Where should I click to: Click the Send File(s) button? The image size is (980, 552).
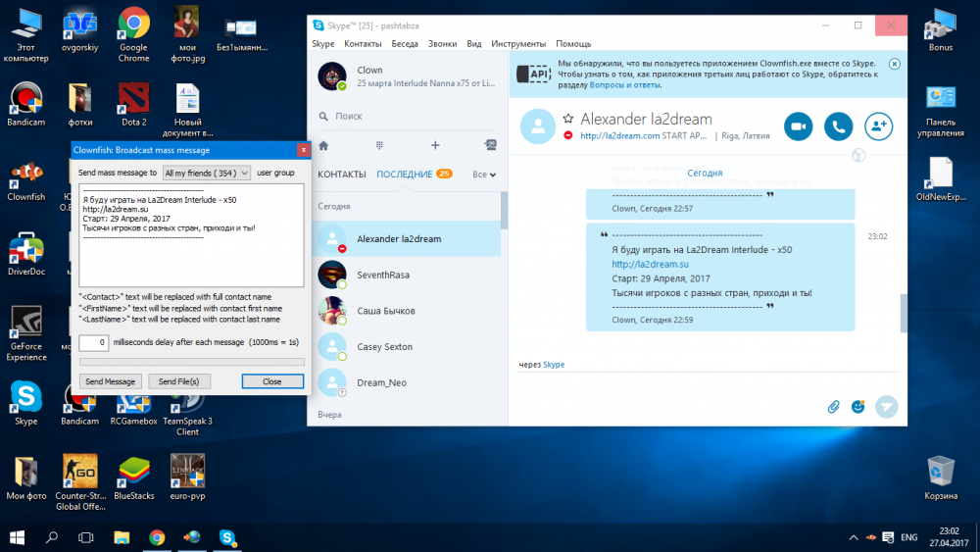pos(179,381)
